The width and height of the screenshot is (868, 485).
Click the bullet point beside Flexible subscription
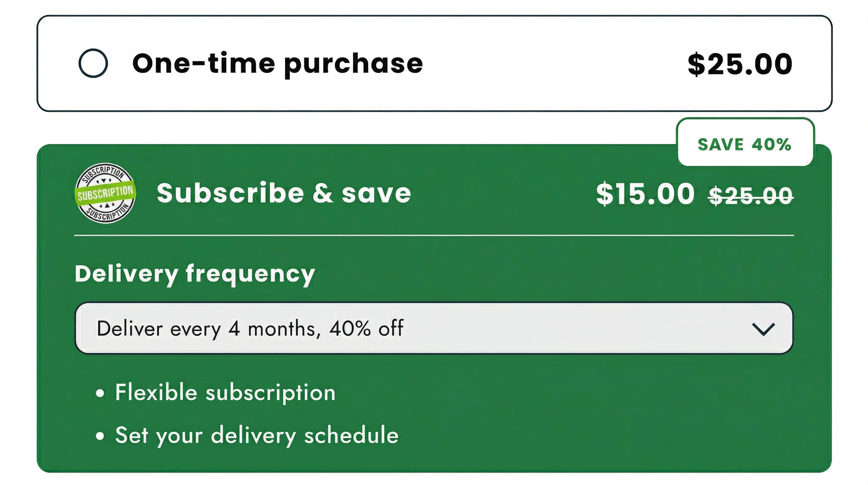[100, 392]
